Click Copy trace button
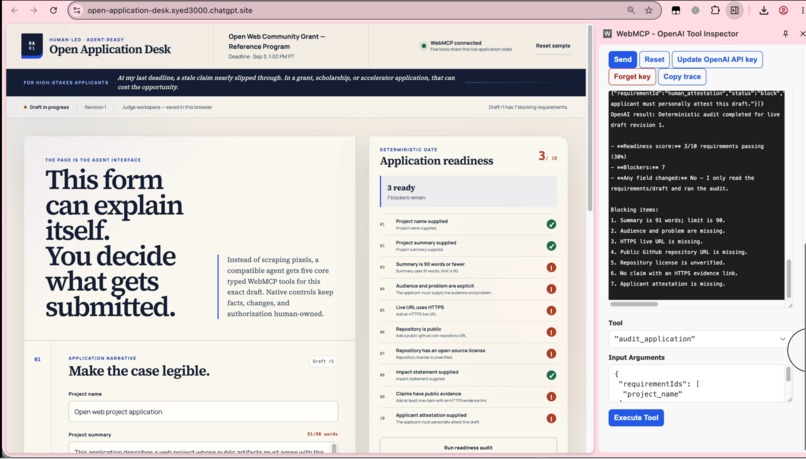The image size is (806, 459). (682, 77)
